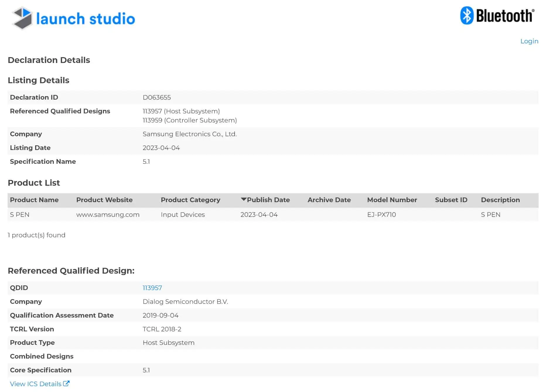The width and height of the screenshot is (546, 392).
Task: Click 'QDID' label
Action: (x=19, y=288)
